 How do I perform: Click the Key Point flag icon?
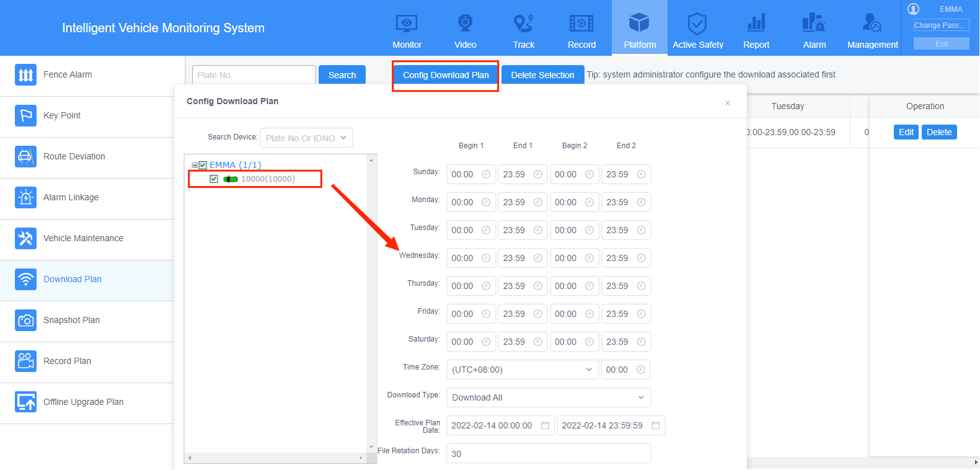click(25, 116)
